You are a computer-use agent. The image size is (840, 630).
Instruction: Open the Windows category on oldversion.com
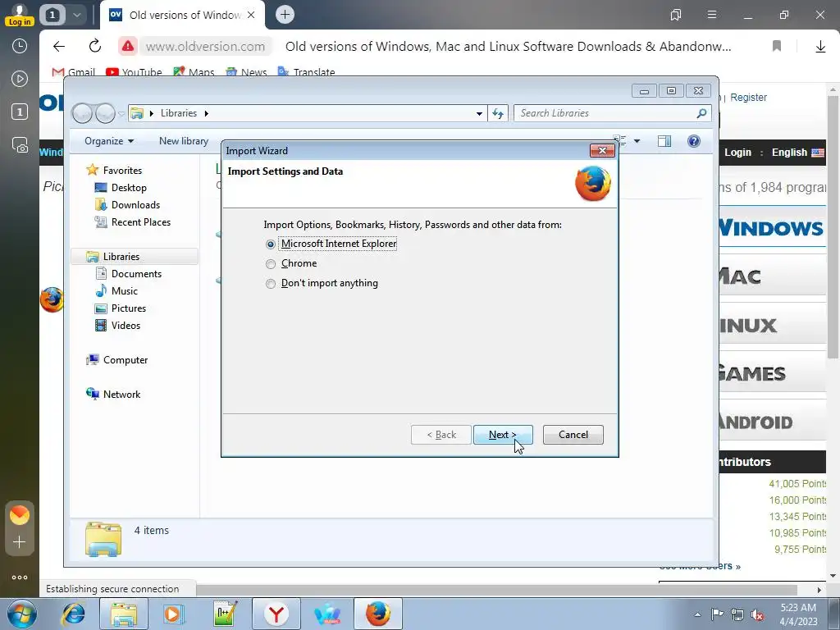[x=770, y=228]
